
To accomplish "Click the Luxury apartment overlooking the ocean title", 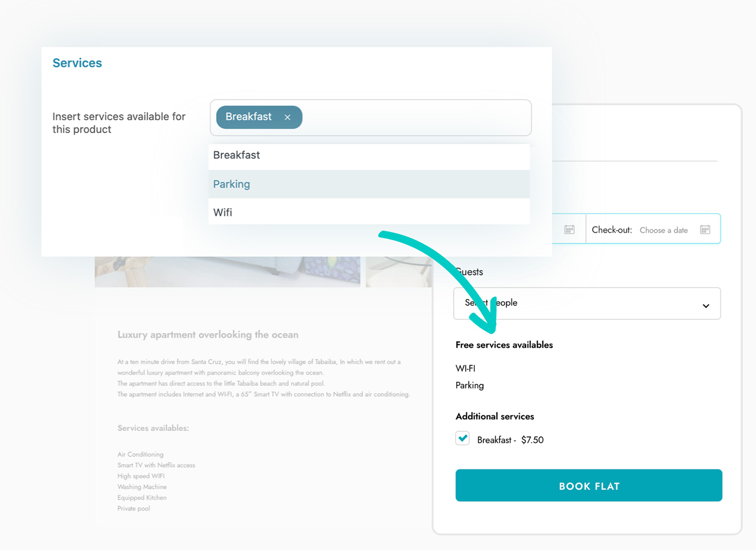I will [x=208, y=335].
